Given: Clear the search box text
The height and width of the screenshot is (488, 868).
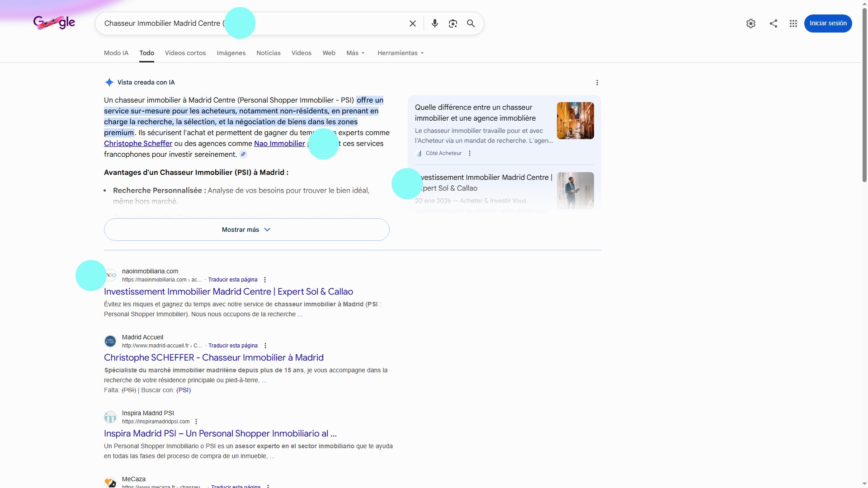Looking at the screenshot, I should point(412,23).
